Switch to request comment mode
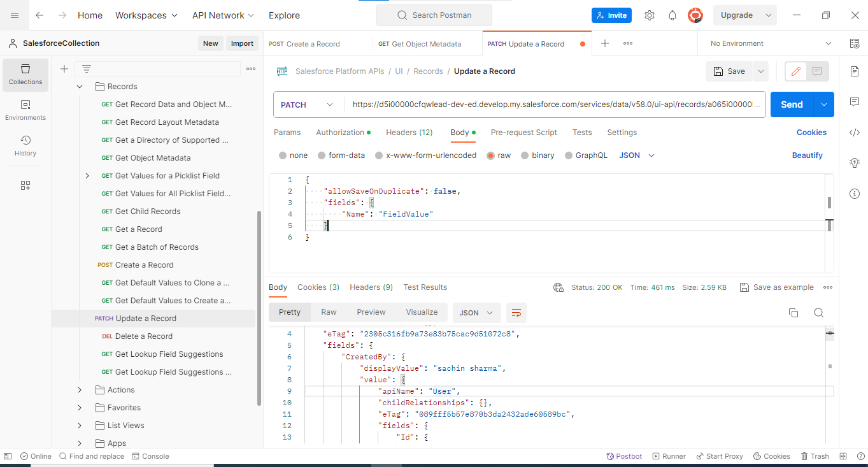The width and height of the screenshot is (868, 467). coord(818,71)
